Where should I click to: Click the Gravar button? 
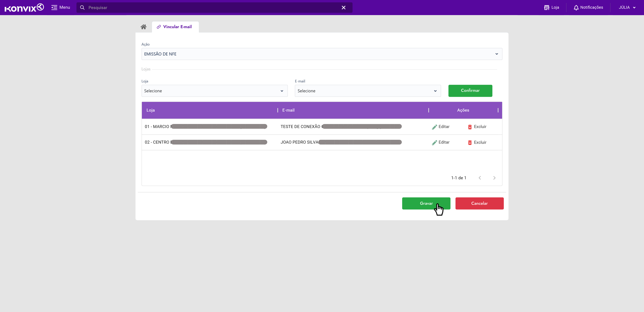pos(426,203)
